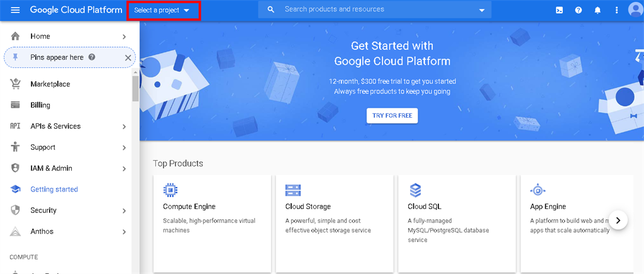Image resolution: width=644 pixels, height=274 pixels.
Task: Expand the Home submenu chevron
Action: 124,37
